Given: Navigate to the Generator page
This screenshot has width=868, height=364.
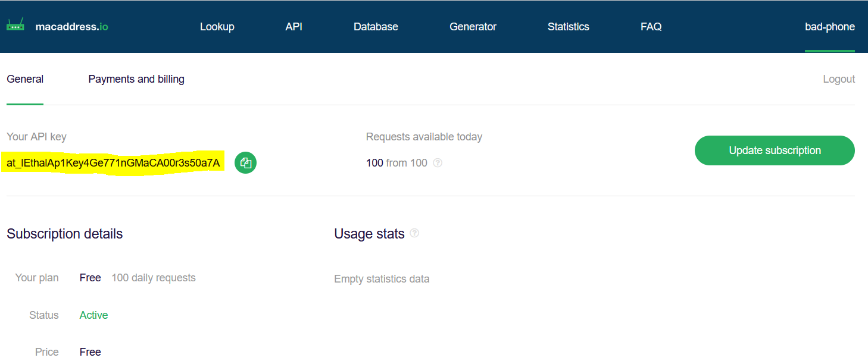Looking at the screenshot, I should click(473, 27).
